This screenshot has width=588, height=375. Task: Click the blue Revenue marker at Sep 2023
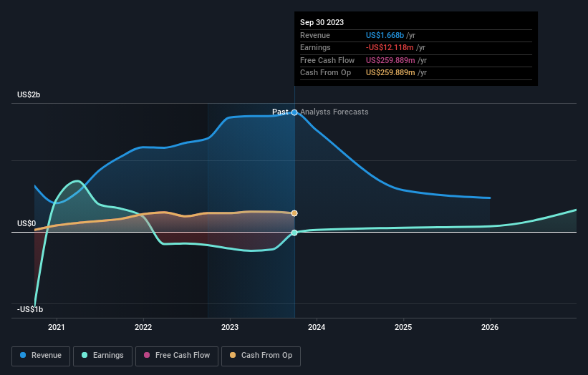pos(295,112)
